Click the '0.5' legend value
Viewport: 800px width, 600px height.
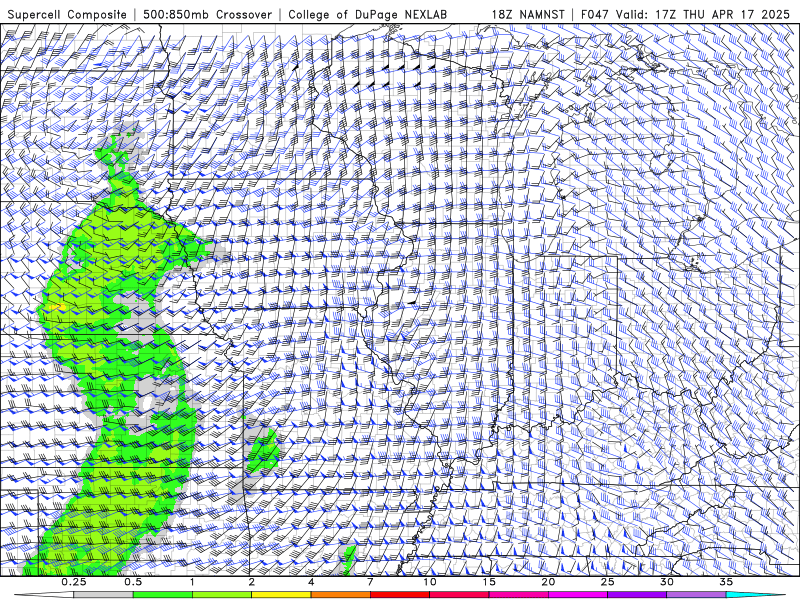tap(133, 582)
